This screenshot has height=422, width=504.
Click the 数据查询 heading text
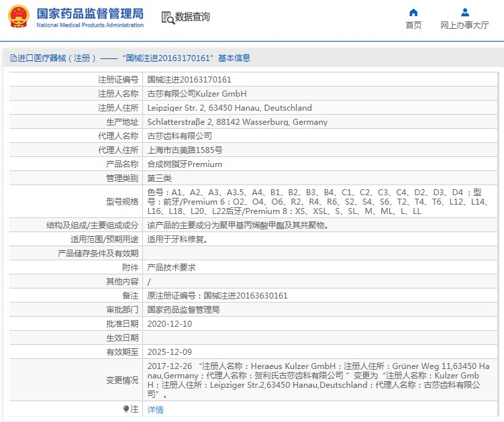tap(192, 17)
